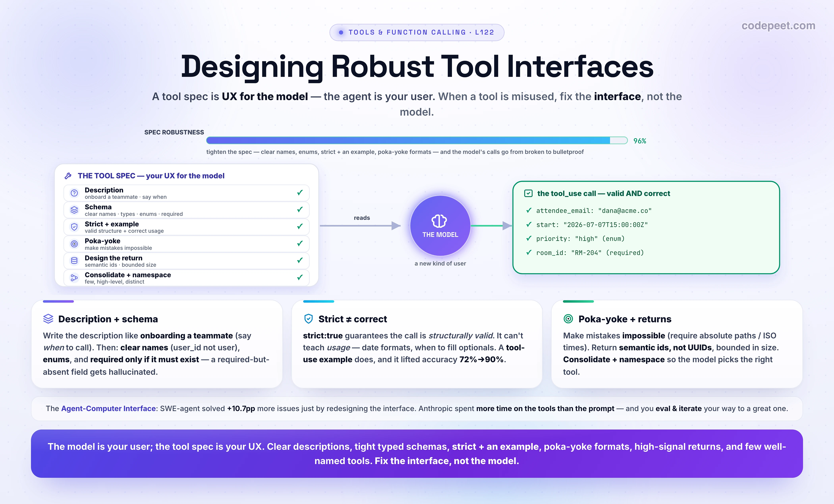Open the codepeet.com link

tap(778, 26)
